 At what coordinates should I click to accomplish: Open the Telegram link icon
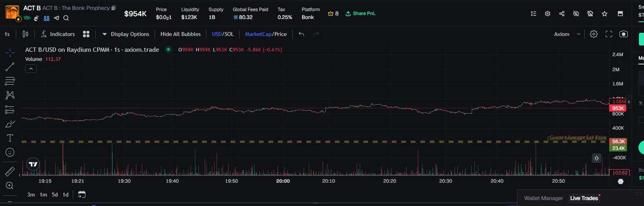click(56, 18)
